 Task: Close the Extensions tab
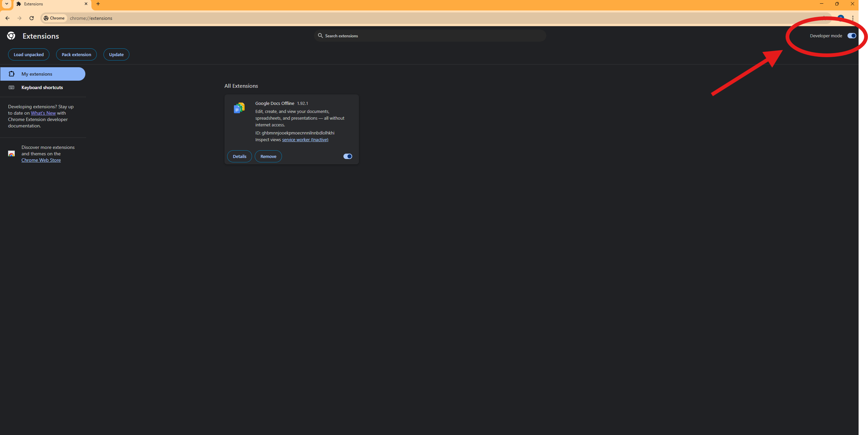[86, 4]
